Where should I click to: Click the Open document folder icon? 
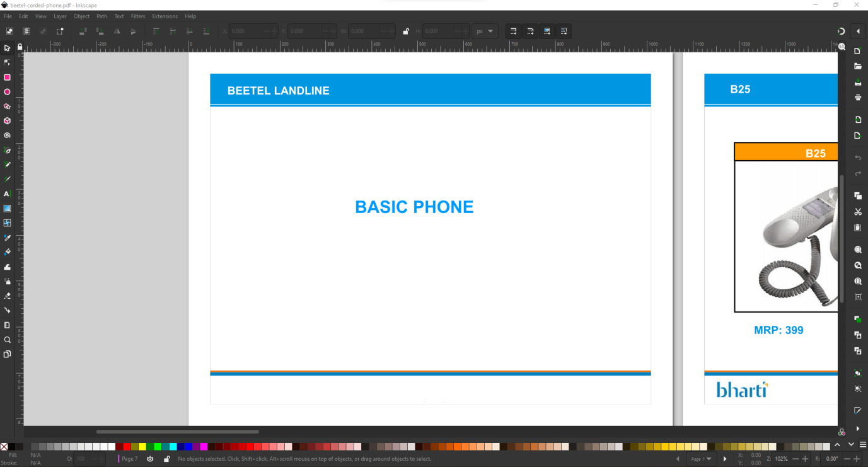coord(858,66)
